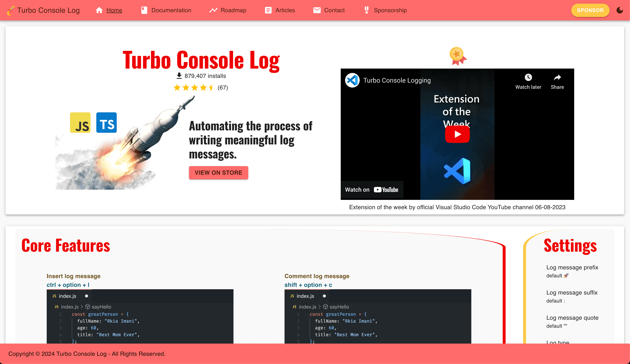630x364 pixels.
Task: Click the yellow SPONSOR button
Action: (x=590, y=10)
